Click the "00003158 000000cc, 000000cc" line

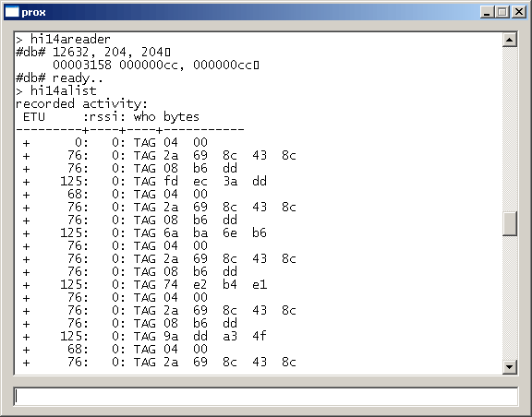156,66
